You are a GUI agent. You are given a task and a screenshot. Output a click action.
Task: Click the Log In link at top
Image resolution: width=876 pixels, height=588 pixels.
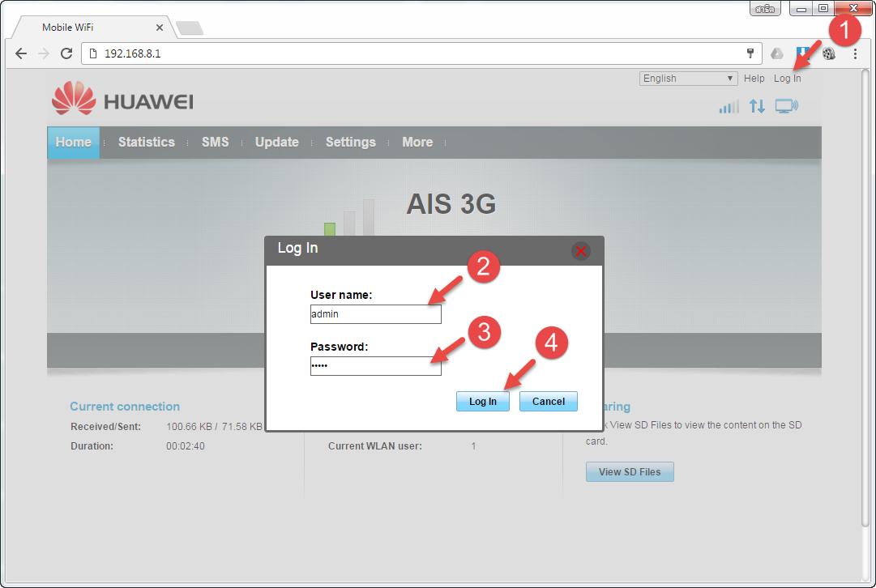click(787, 79)
